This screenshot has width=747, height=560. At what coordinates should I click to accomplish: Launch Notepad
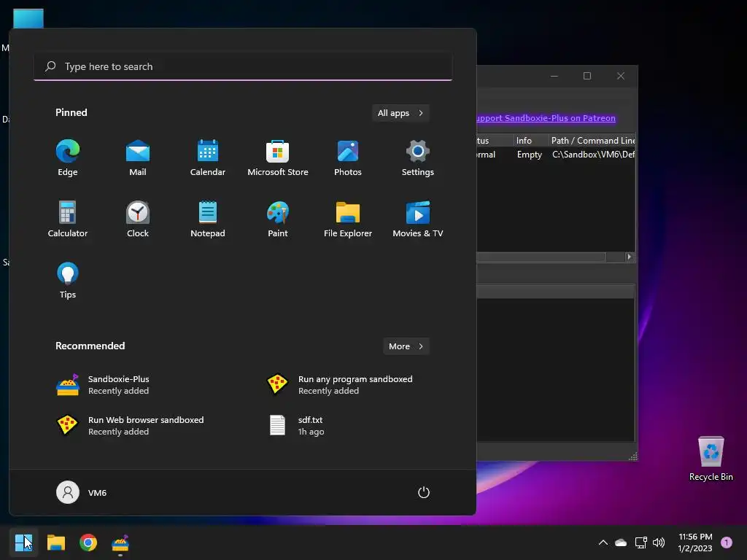(208, 219)
